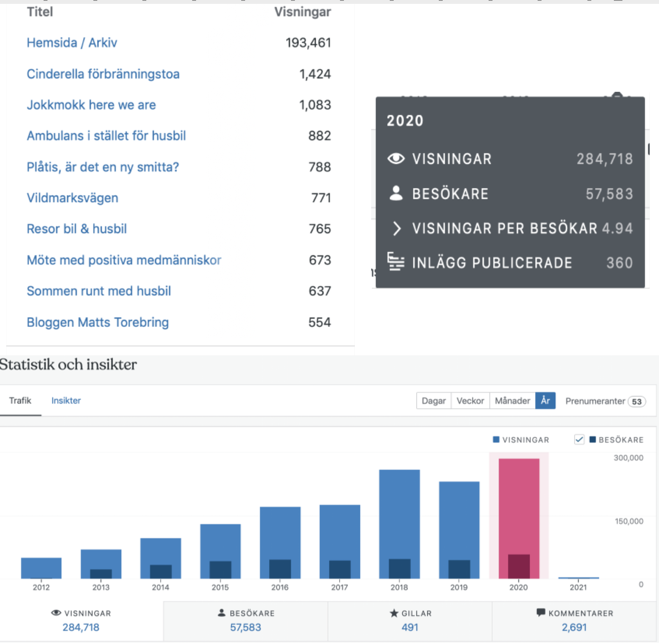Image resolution: width=659 pixels, height=644 pixels.
Task: Select the 2018 bar in the chart
Action: click(399, 523)
